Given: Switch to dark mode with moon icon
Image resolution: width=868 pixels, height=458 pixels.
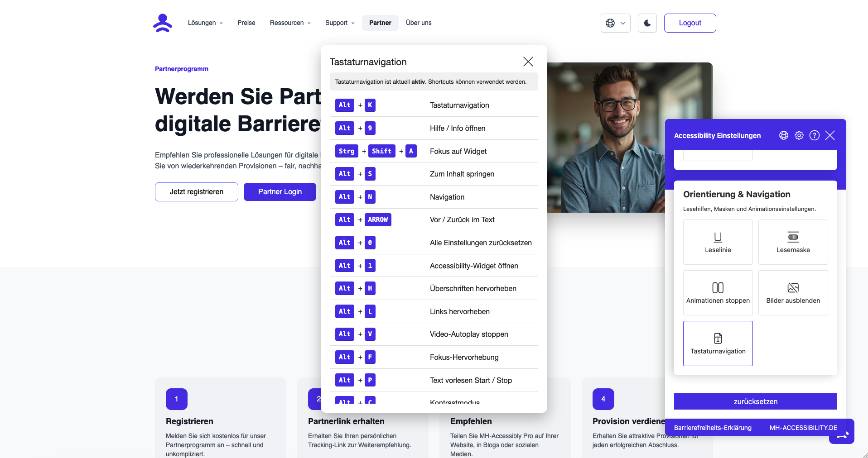Looking at the screenshot, I should point(647,23).
